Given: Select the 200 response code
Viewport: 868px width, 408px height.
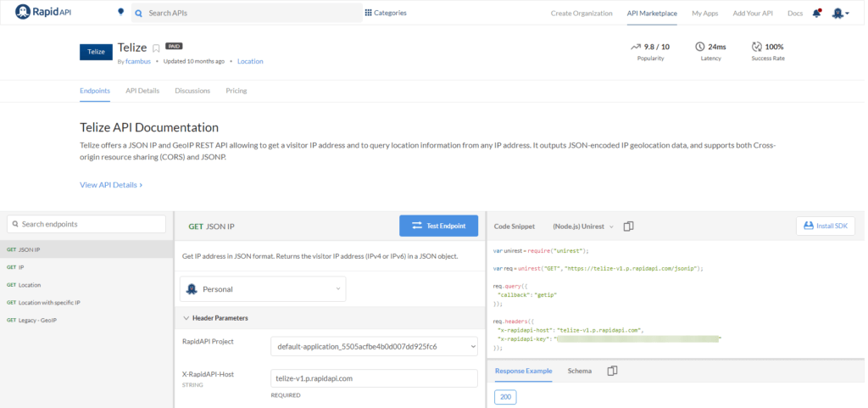Looking at the screenshot, I should click(x=505, y=397).
